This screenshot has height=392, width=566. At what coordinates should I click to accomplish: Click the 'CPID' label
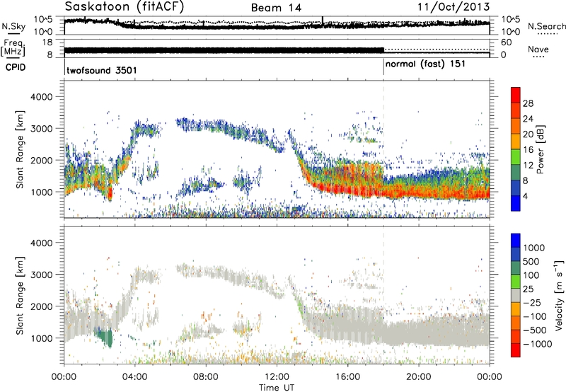click(x=16, y=67)
